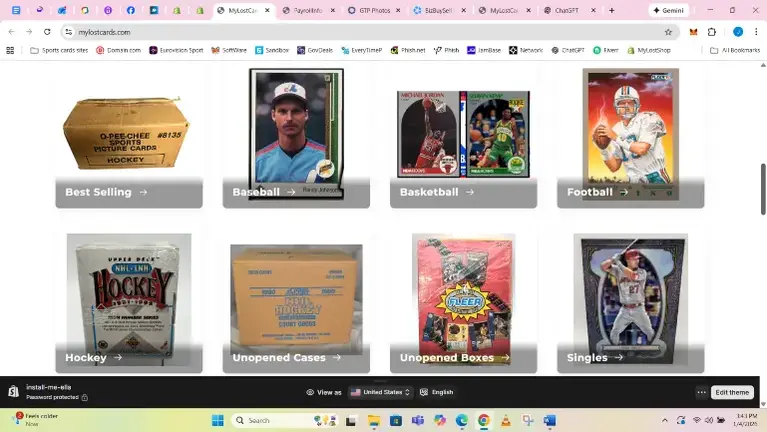Image resolution: width=767 pixels, height=432 pixels.
Task: Bookmark this page with the star icon
Action: pyautogui.click(x=668, y=32)
